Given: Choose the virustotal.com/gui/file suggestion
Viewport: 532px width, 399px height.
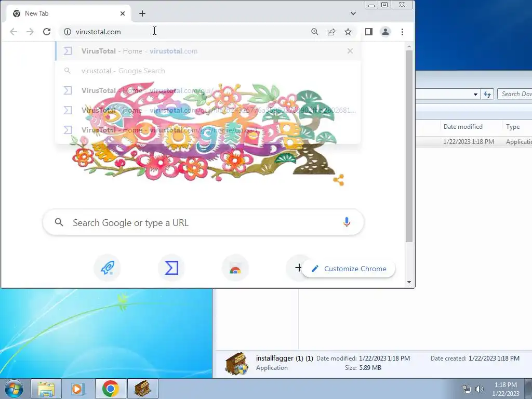Looking at the screenshot, I should (x=208, y=110).
